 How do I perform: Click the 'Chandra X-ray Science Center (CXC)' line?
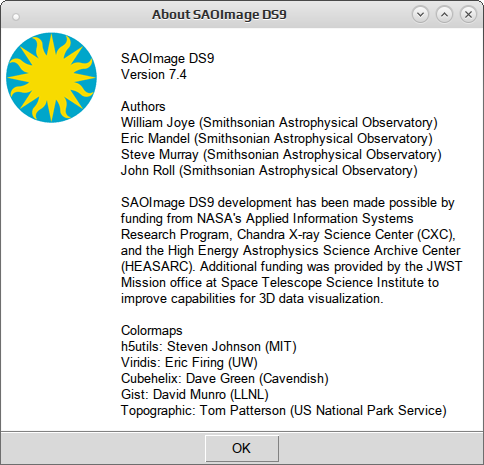pos(288,234)
